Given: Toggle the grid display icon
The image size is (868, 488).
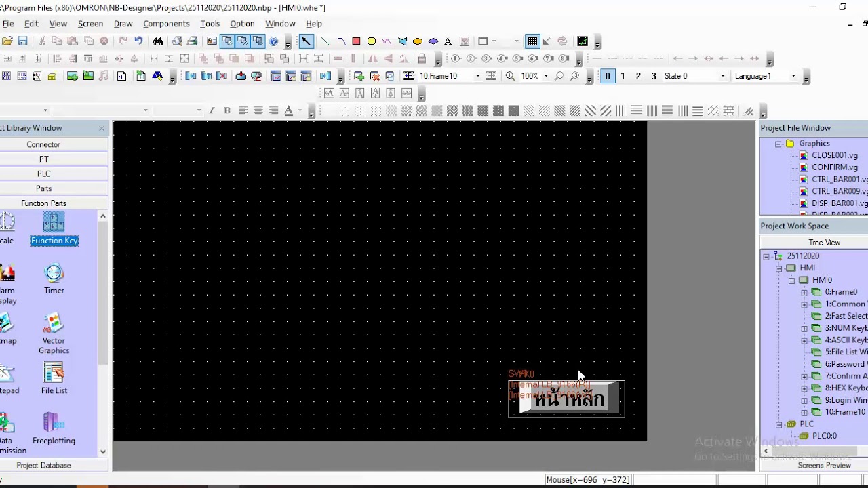Looking at the screenshot, I should click(532, 41).
